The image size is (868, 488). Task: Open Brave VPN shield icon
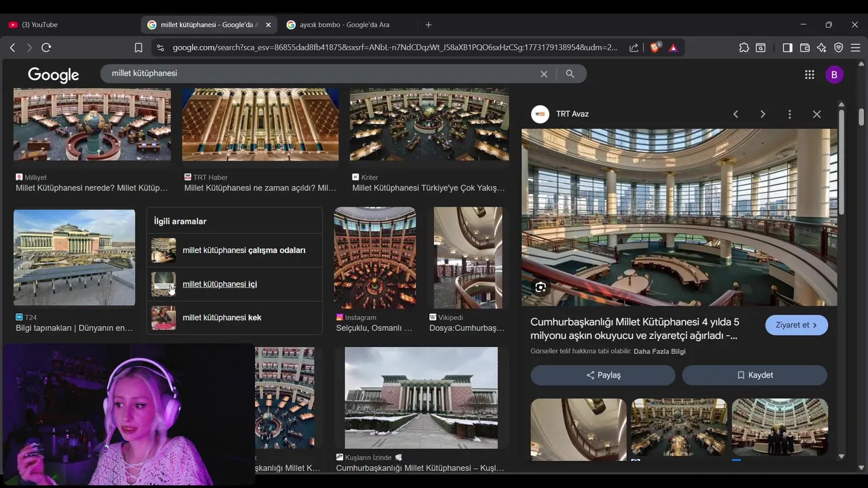point(839,47)
